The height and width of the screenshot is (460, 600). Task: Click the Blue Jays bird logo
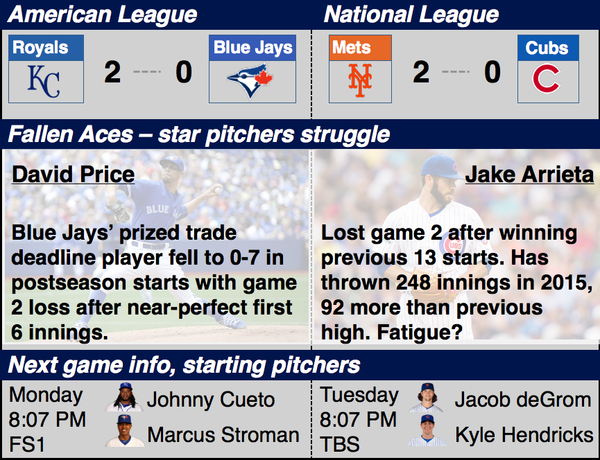251,81
